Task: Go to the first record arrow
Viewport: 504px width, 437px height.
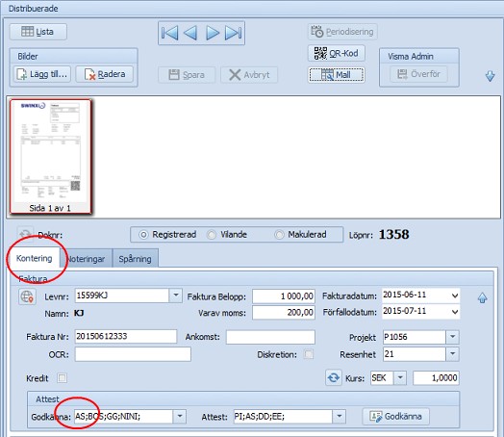Action: coord(169,33)
